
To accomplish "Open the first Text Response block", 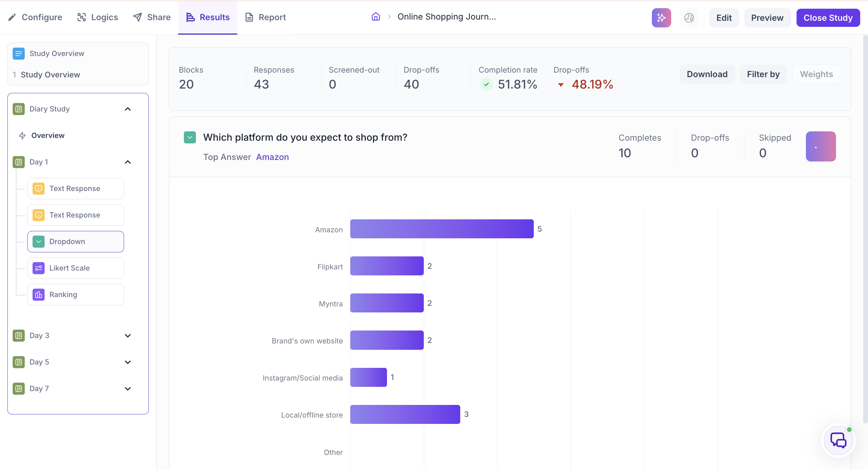I will coord(75,188).
